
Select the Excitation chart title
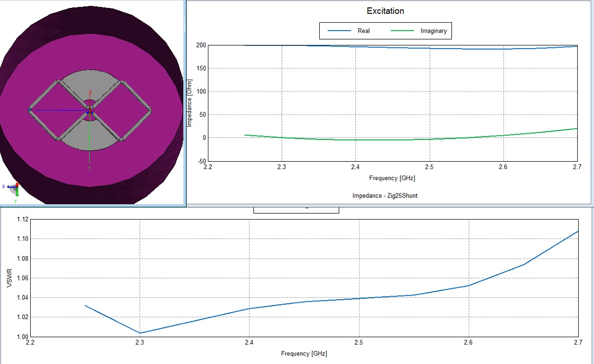(385, 11)
